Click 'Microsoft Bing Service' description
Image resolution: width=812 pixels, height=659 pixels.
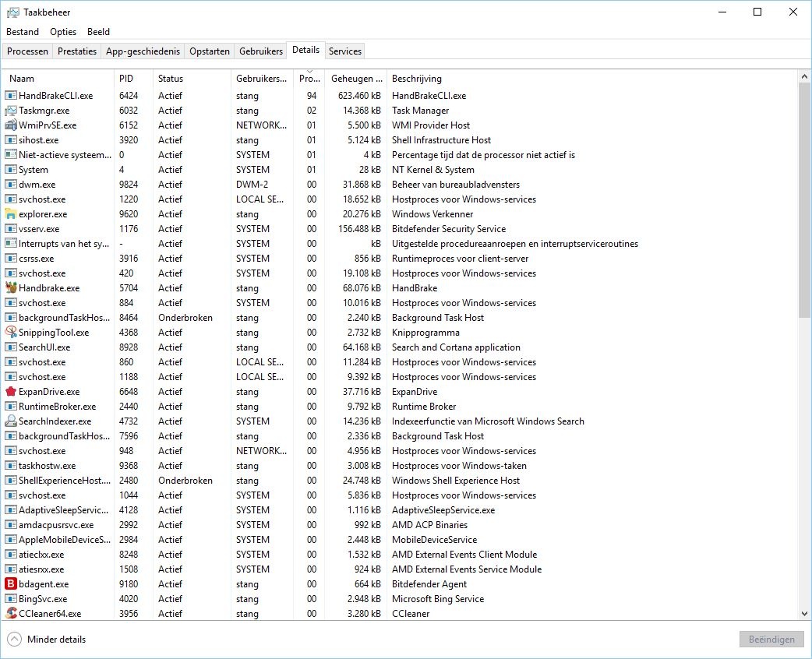point(438,599)
